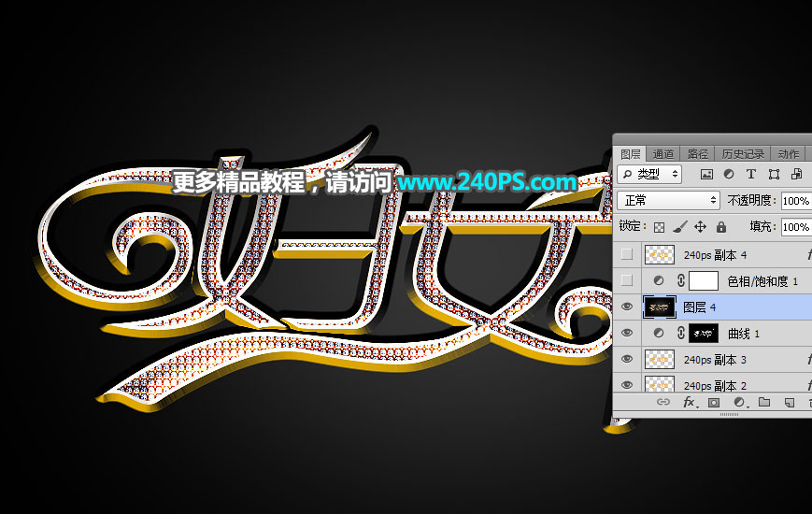Switch to the 路径 tab
This screenshot has height=514, width=812.
(698, 154)
